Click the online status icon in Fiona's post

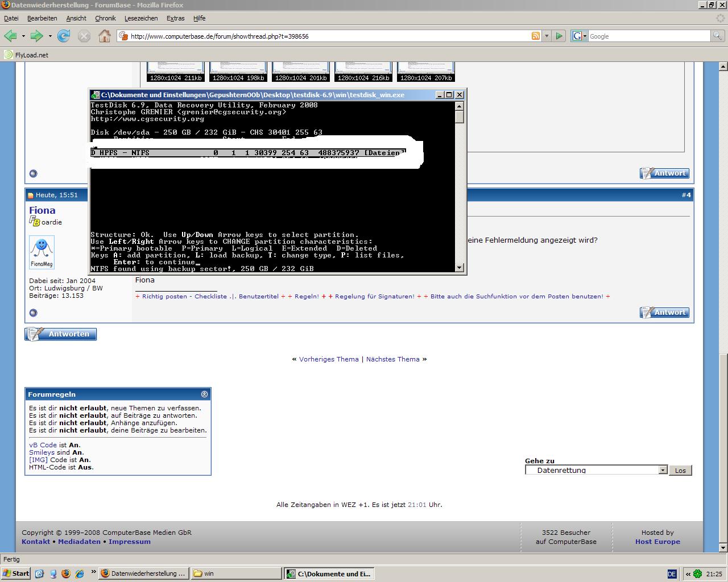pyautogui.click(x=33, y=313)
